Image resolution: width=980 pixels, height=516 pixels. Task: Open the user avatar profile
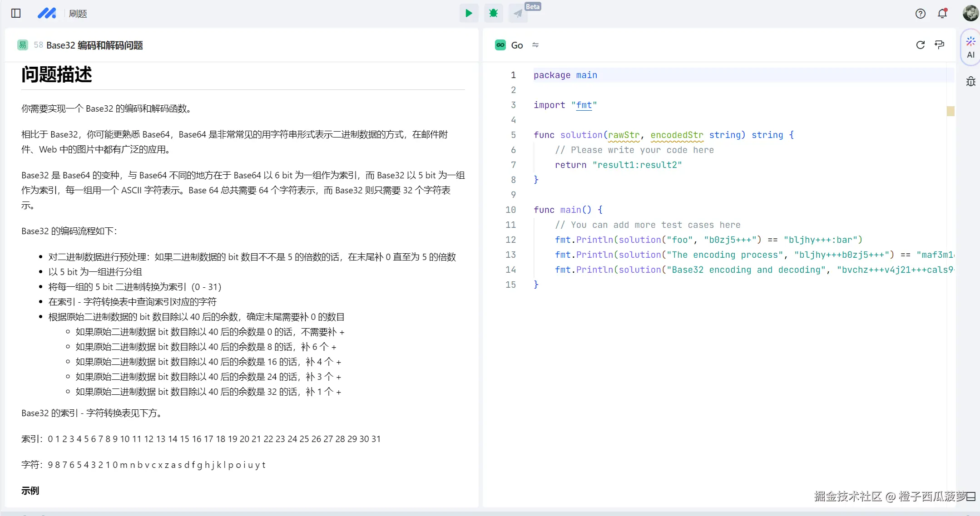[x=970, y=13]
